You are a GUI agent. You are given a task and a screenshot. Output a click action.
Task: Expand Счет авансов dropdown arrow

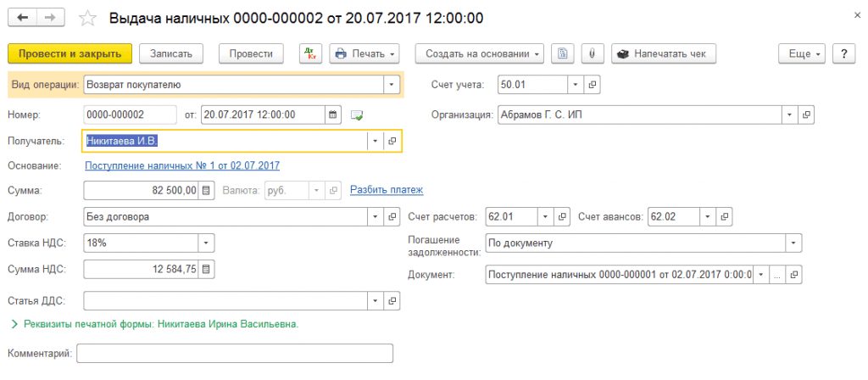709,216
